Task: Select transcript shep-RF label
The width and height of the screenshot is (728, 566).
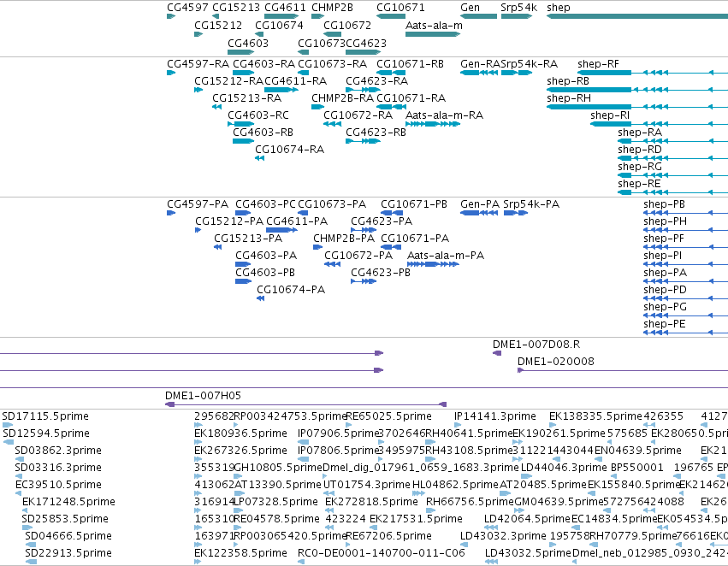Action: click(x=598, y=64)
